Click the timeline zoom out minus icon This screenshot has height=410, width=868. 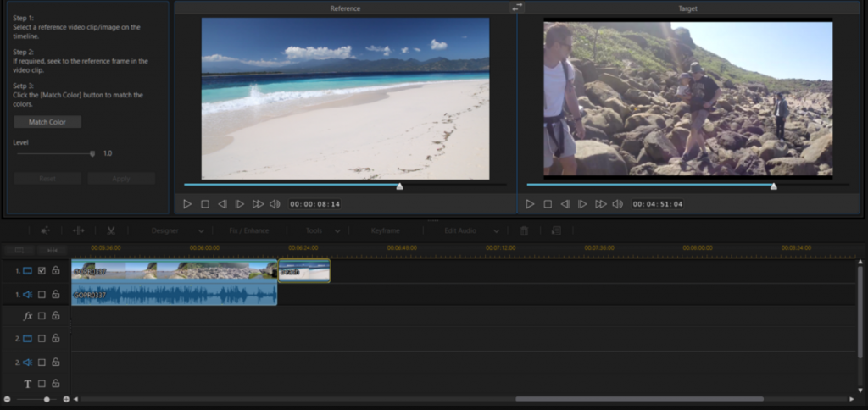[7, 399]
